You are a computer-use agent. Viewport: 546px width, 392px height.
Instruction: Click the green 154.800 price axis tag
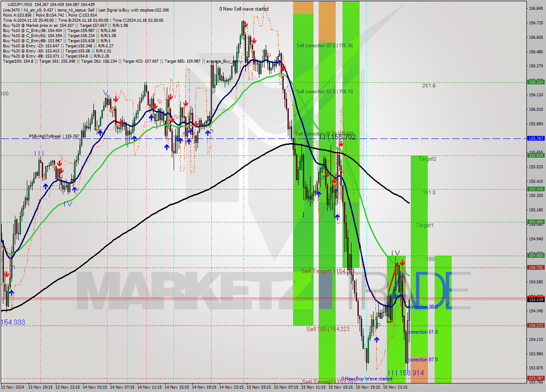pyautogui.click(x=536, y=255)
